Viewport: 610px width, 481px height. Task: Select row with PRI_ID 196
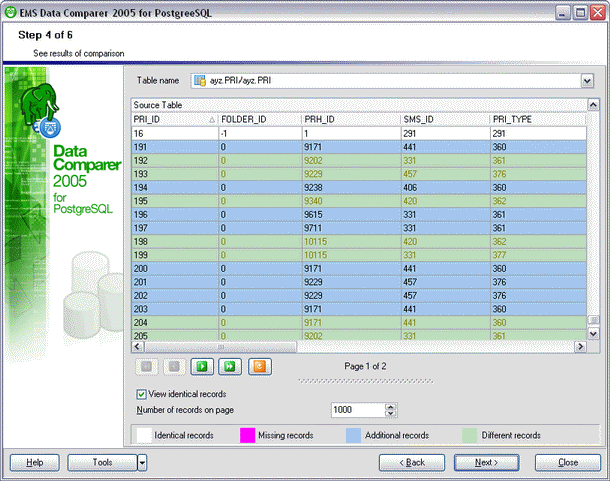[x=359, y=215]
